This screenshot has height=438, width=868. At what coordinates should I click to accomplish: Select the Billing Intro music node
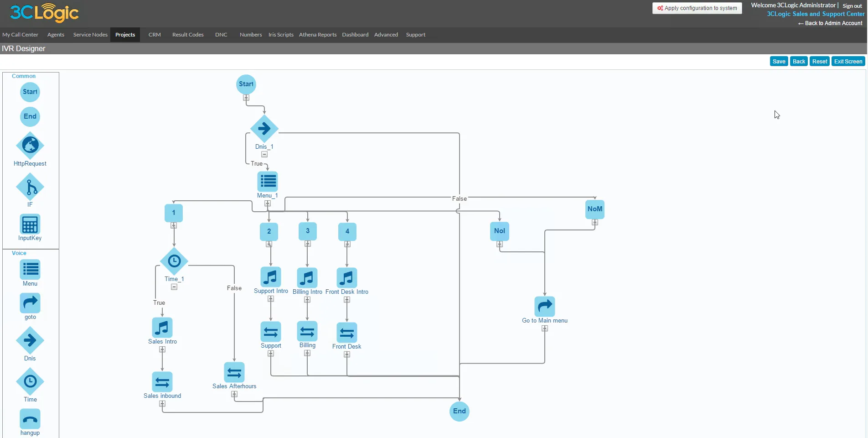tap(307, 278)
